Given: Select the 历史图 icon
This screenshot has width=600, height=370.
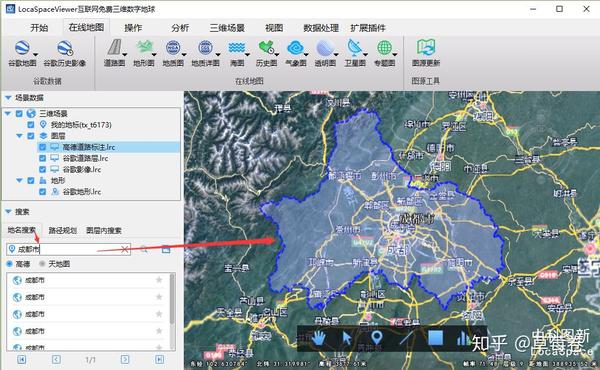Looking at the screenshot, I should [266, 47].
